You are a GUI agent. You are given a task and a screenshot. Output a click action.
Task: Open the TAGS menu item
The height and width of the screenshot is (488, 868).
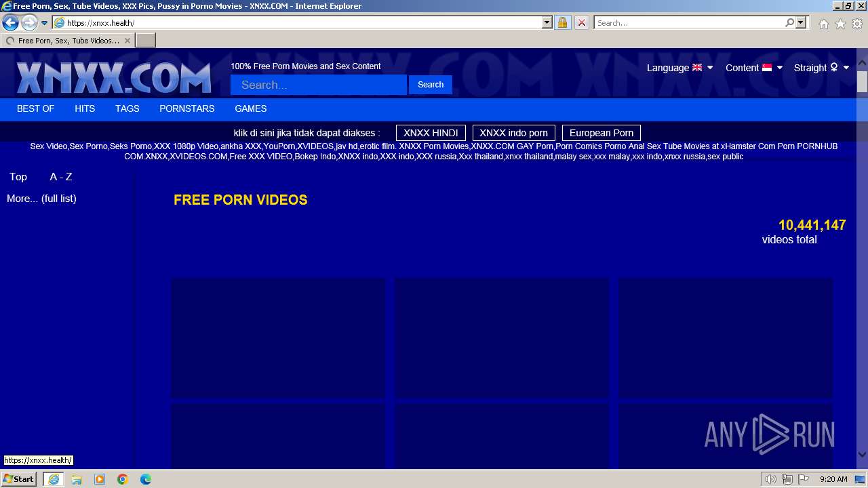(127, 108)
